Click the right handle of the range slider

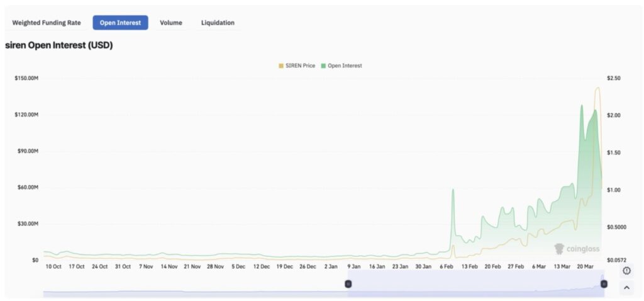(x=604, y=284)
